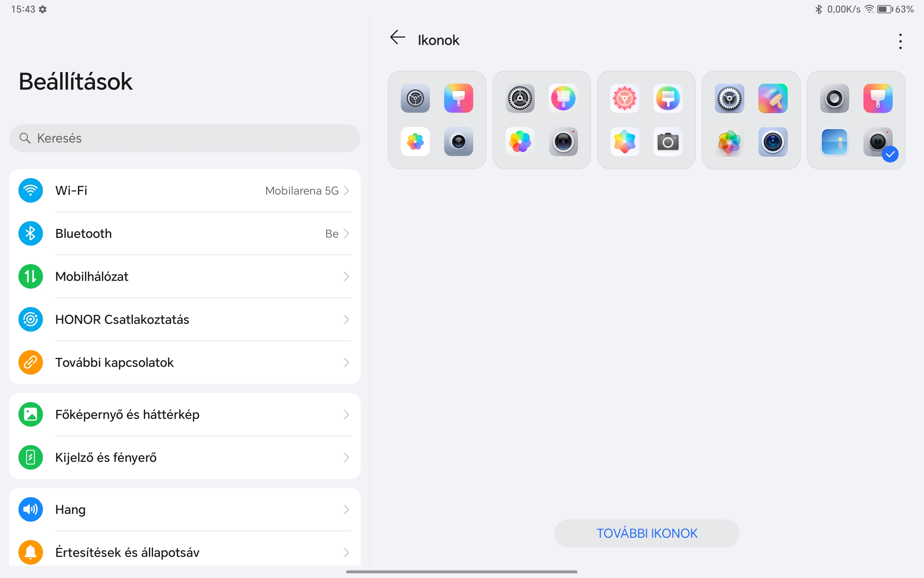
Task: Open HONOR Csatlakoztatás using its chevron
Action: 346,319
